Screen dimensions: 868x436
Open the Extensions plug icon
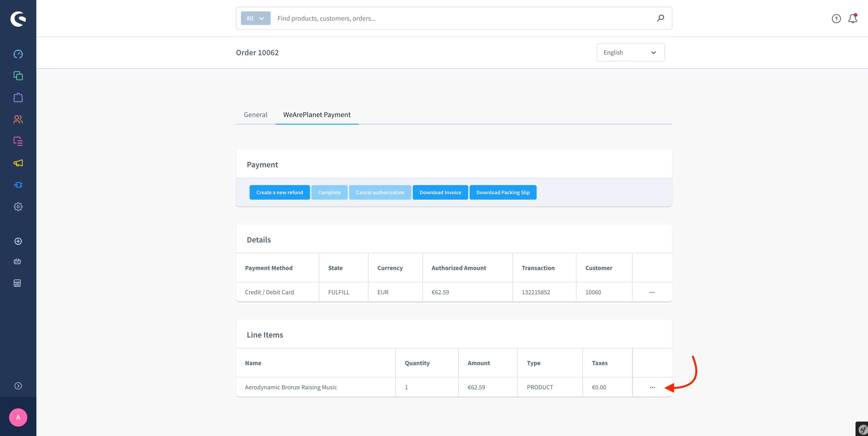[18, 185]
